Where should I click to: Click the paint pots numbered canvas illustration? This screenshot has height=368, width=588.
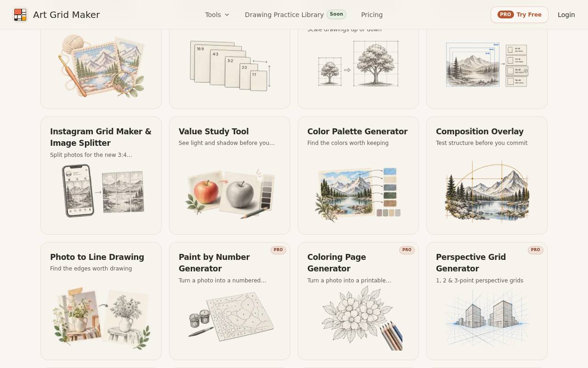click(231, 316)
